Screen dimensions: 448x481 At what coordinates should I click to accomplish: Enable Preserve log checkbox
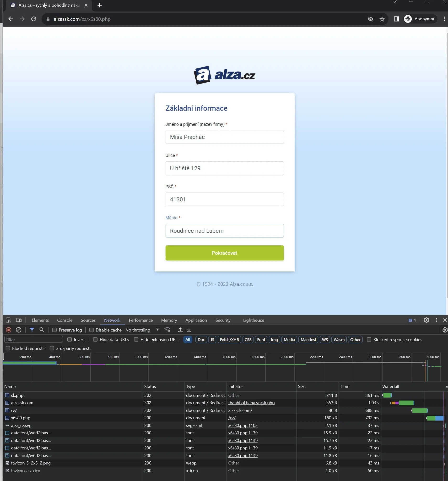[55, 330]
